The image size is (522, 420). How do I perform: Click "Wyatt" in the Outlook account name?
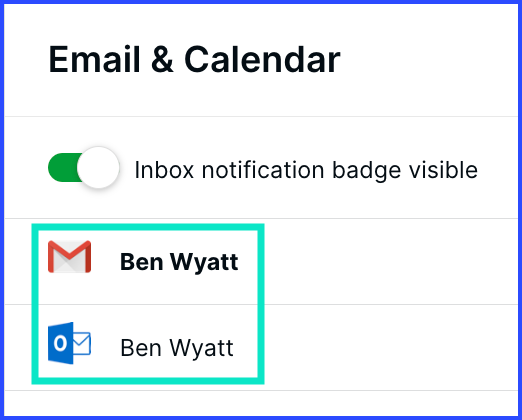(x=201, y=348)
